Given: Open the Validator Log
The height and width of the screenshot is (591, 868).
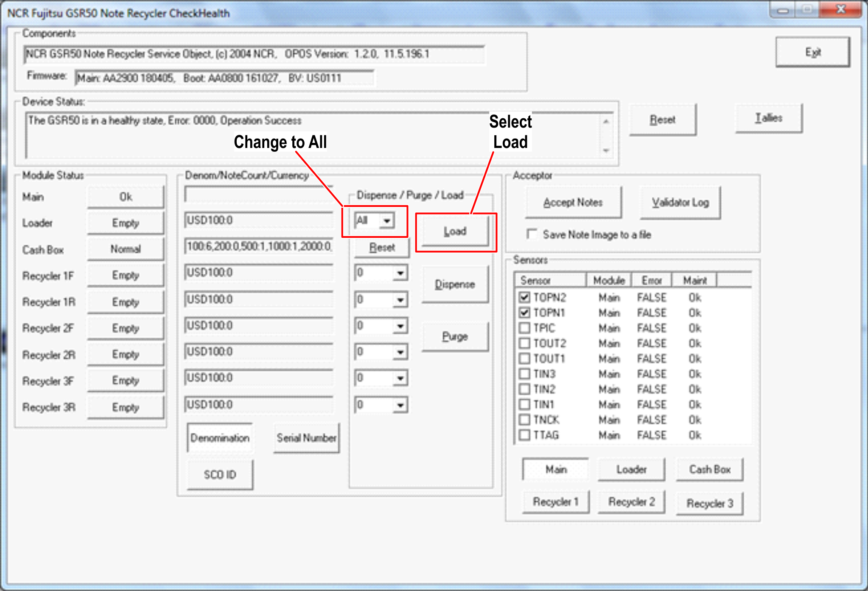Looking at the screenshot, I should [680, 203].
